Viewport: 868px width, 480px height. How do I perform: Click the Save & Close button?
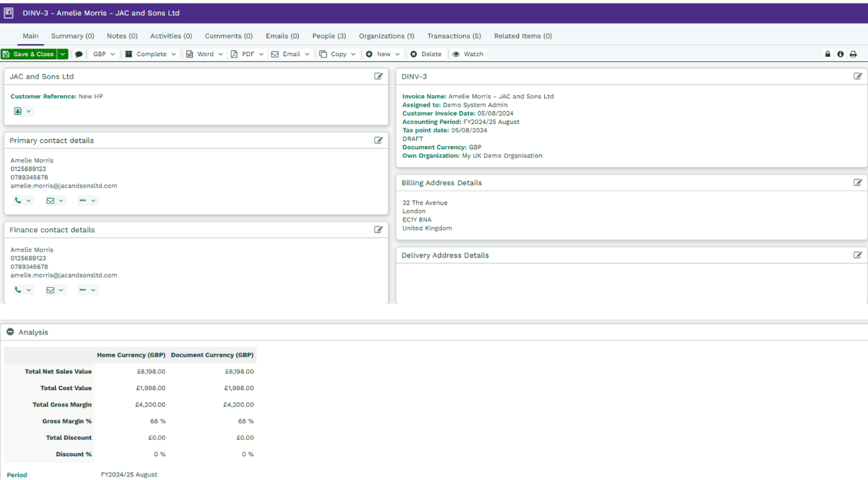tap(29, 54)
